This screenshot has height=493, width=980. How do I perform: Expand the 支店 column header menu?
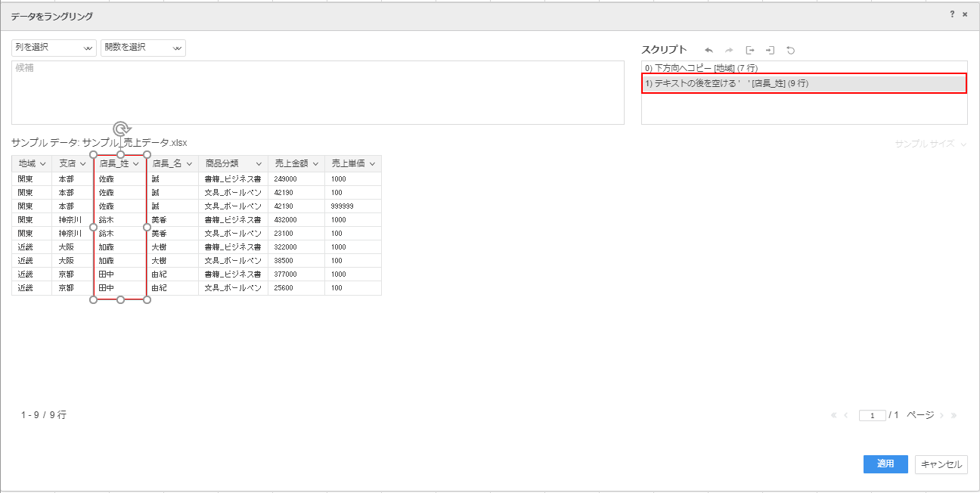(x=82, y=164)
